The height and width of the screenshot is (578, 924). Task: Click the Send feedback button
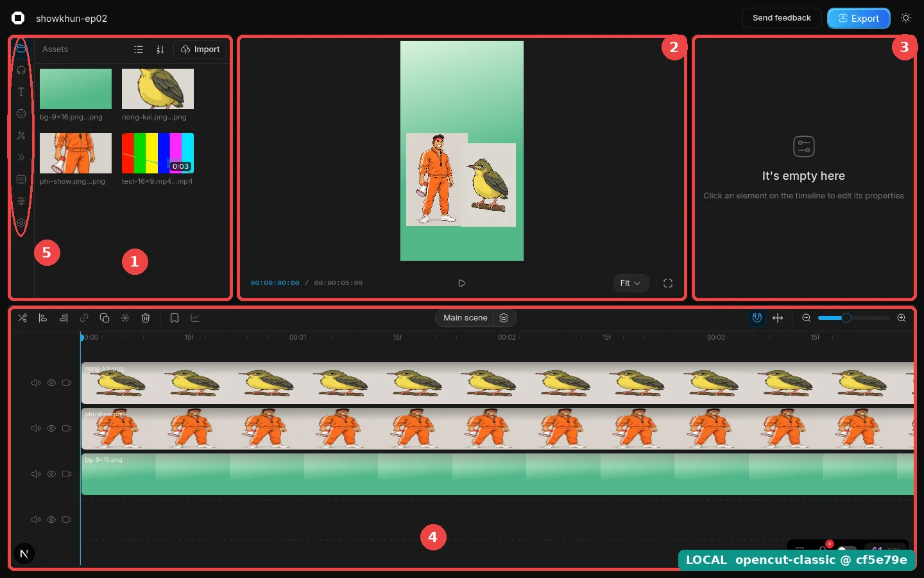[x=782, y=18]
